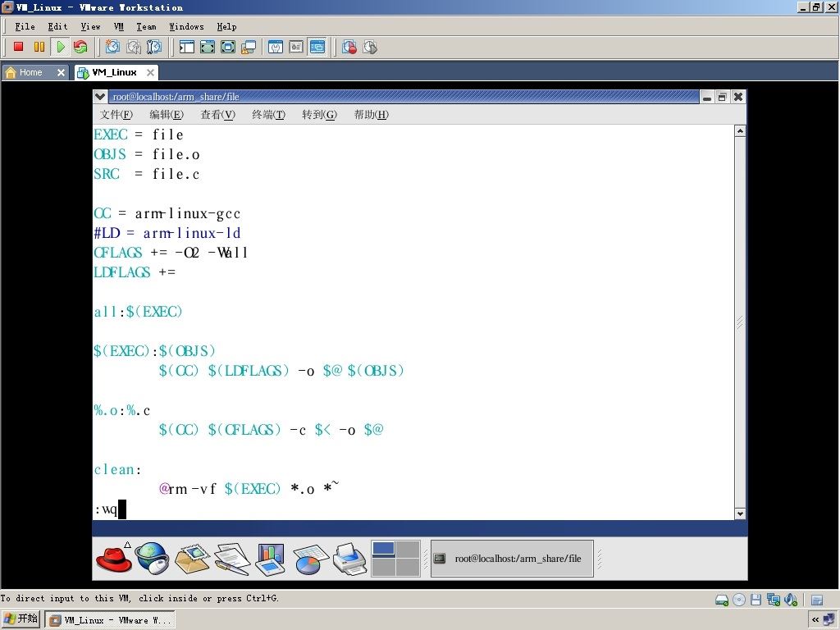The image size is (840, 630).
Task: Open the terminal 查看(V) menu
Action: click(217, 114)
